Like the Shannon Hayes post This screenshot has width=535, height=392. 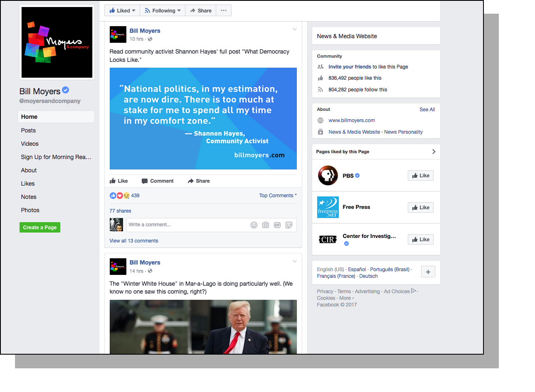tap(119, 181)
